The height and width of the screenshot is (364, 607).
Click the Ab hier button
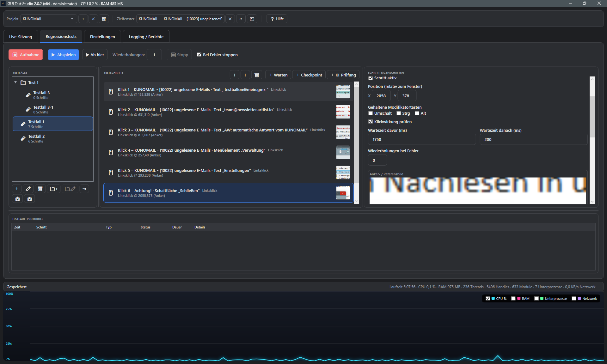pos(95,55)
